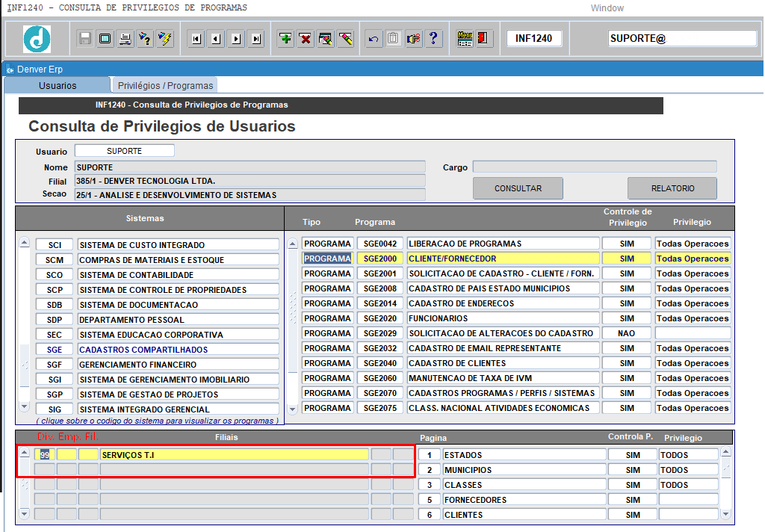The width and height of the screenshot is (765, 532).
Task: Open help with the question mark icon
Action: click(x=433, y=39)
